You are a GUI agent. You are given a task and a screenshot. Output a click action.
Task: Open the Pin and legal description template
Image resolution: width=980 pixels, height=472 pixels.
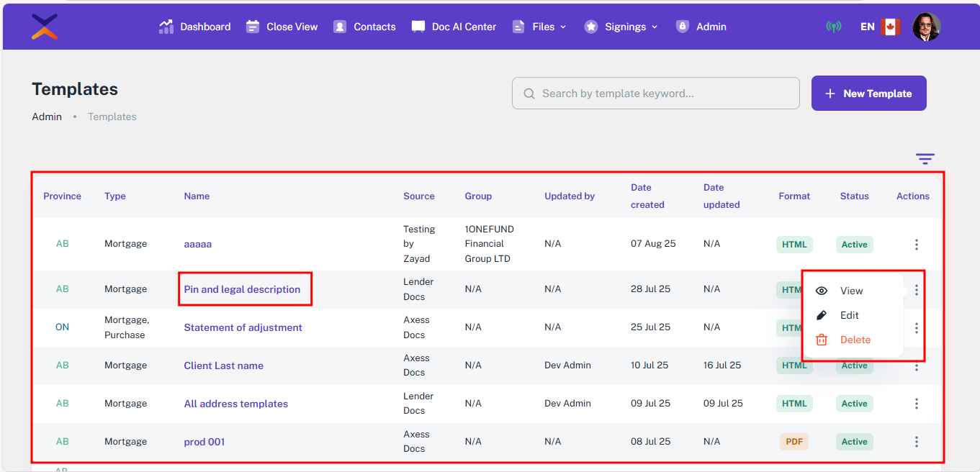point(242,289)
